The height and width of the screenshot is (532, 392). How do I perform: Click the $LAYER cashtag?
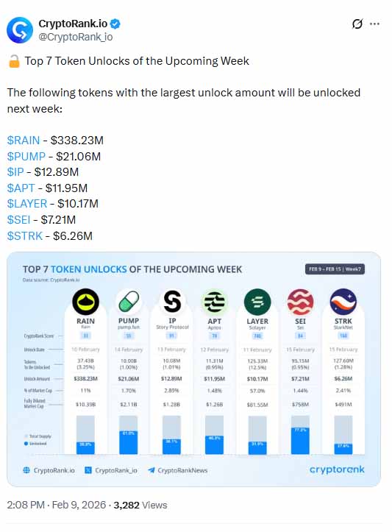tap(27, 204)
